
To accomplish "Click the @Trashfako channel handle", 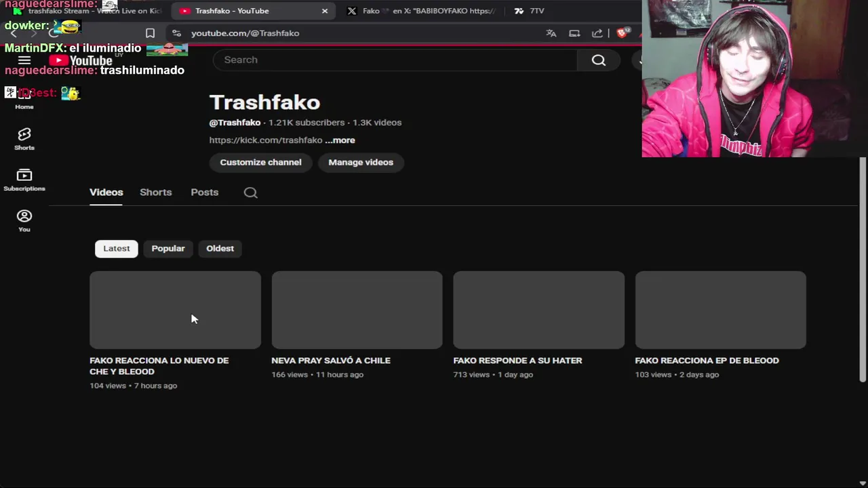I will tap(235, 123).
